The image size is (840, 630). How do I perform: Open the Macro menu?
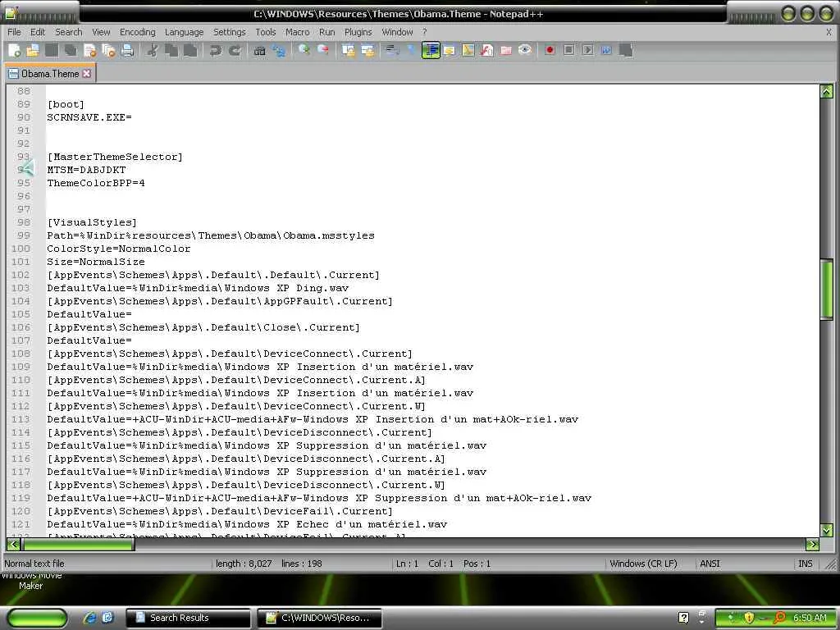(297, 32)
